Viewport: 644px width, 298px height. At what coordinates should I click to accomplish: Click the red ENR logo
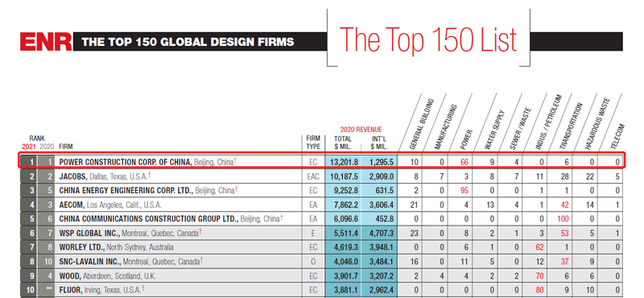point(46,42)
